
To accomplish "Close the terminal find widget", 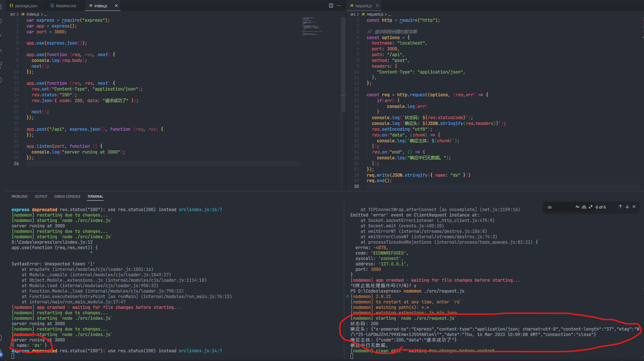I will [634, 207].
